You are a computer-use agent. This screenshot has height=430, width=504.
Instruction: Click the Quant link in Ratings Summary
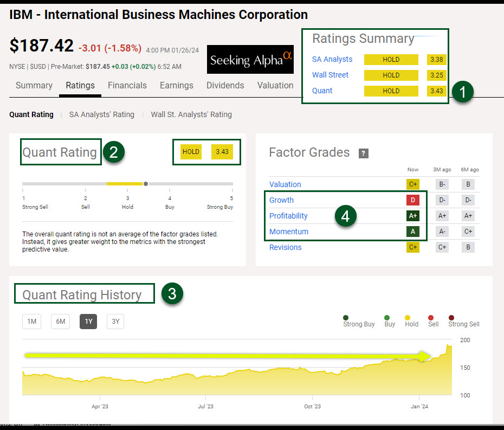click(322, 91)
